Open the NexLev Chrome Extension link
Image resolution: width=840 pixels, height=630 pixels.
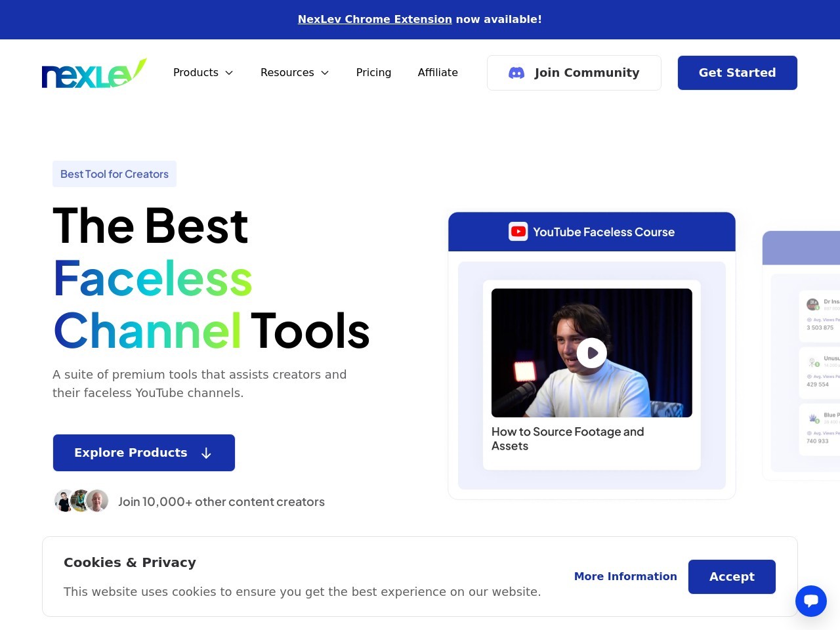pyautogui.click(x=375, y=20)
